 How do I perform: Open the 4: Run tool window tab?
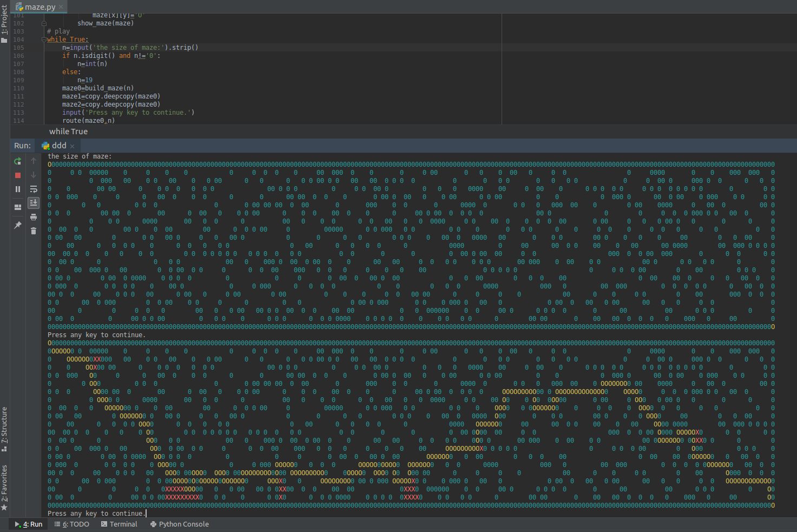tap(29, 524)
